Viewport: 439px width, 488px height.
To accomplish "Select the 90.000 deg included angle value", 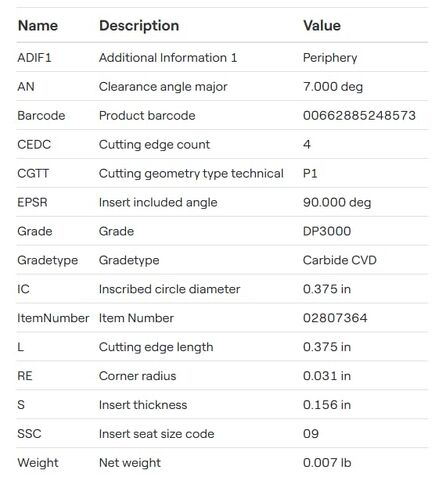I will coord(337,203).
